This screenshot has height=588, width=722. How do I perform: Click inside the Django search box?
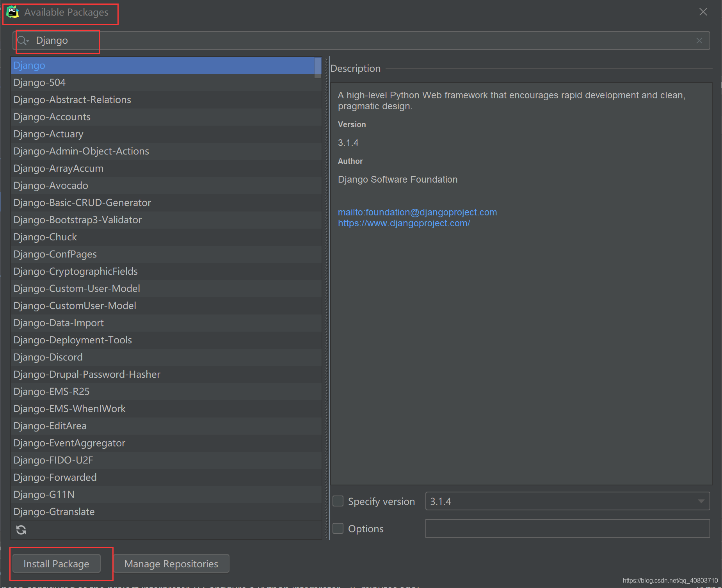pos(156,40)
